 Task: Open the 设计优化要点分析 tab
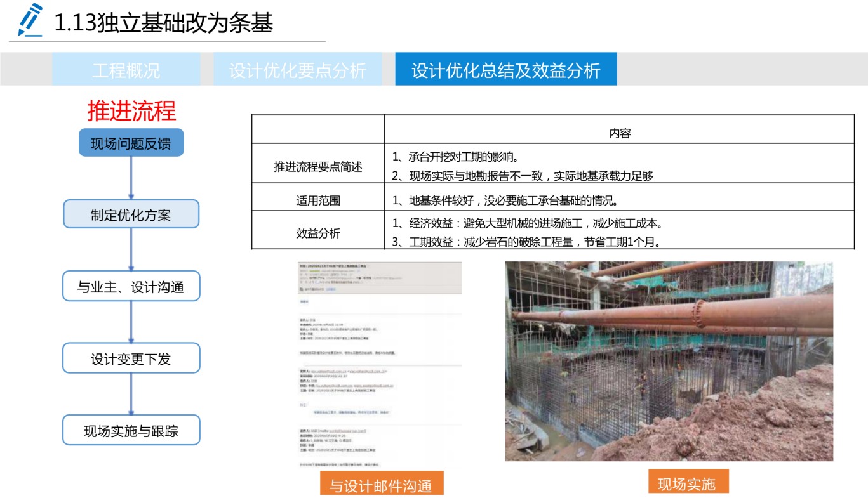(x=298, y=70)
